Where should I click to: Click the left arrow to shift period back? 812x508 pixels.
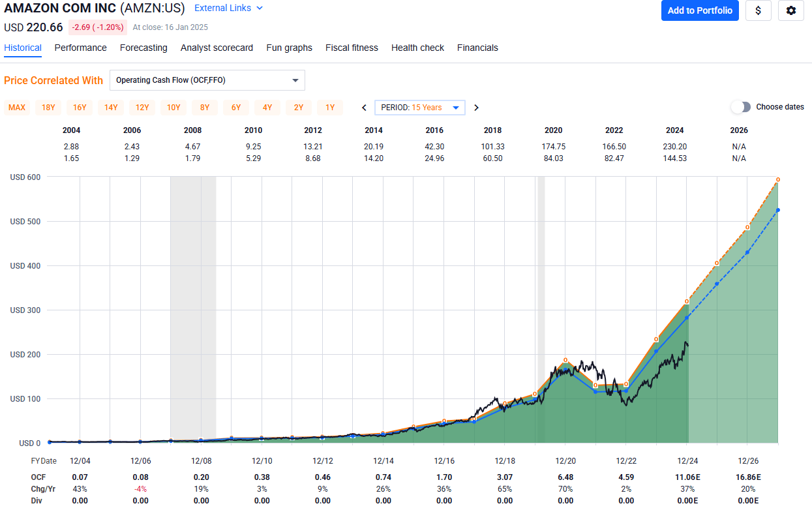(x=364, y=107)
